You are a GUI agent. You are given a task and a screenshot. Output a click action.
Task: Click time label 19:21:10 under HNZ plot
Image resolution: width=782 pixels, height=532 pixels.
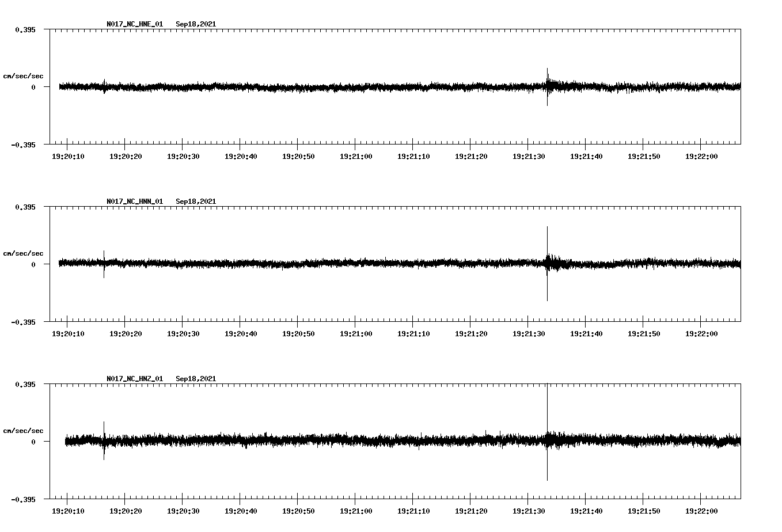pos(413,511)
